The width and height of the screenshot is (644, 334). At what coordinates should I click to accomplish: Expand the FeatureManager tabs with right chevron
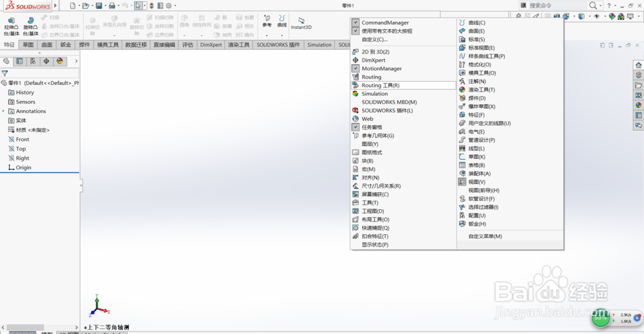click(x=76, y=61)
